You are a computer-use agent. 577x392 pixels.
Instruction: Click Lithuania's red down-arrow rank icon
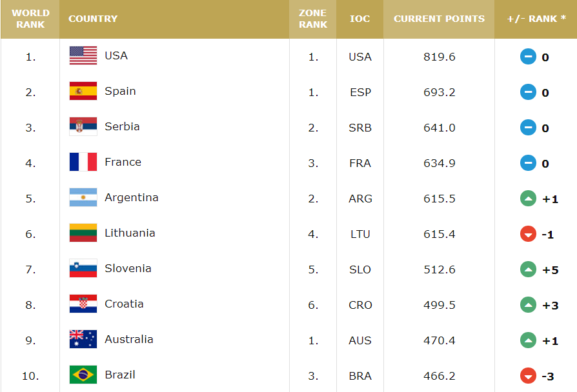pos(528,234)
